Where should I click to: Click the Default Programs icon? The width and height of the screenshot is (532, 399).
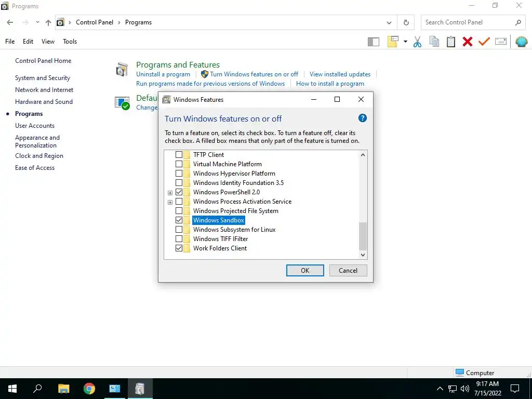coord(122,103)
